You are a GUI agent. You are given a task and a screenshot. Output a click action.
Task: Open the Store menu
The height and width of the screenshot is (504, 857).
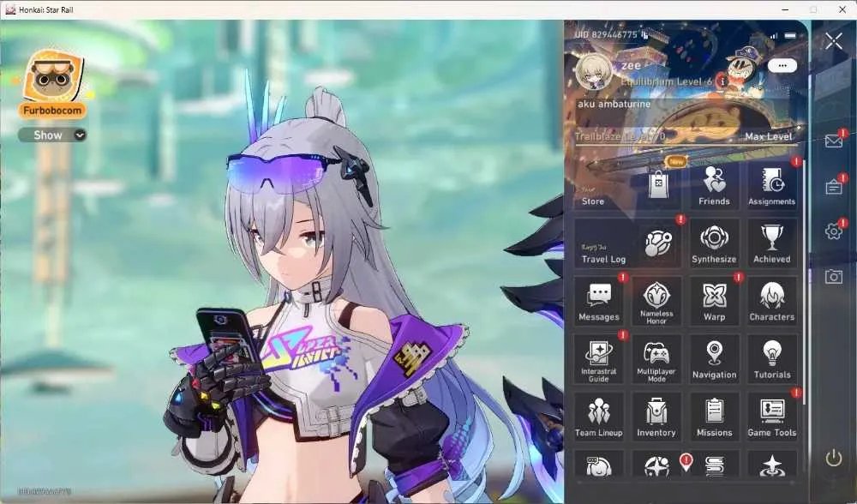point(627,185)
